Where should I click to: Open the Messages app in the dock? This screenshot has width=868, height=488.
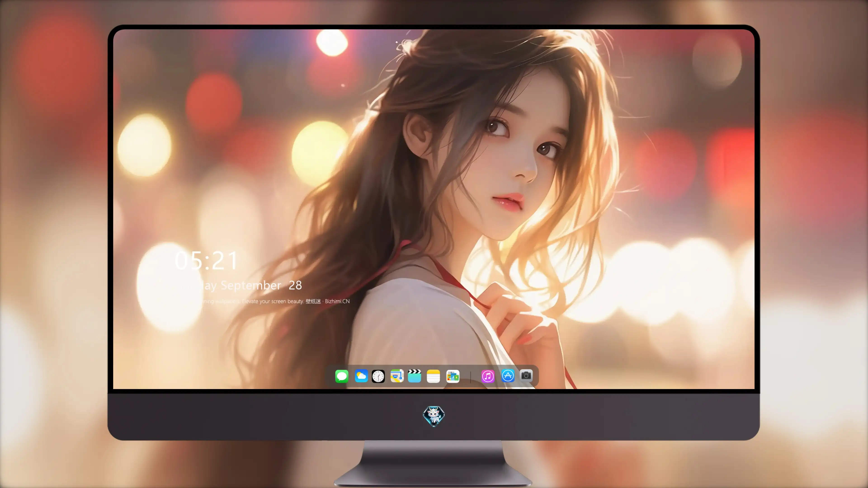(342, 376)
